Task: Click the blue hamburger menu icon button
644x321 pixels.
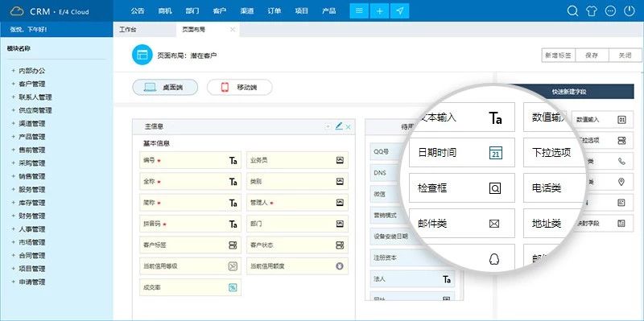Action: tap(359, 11)
